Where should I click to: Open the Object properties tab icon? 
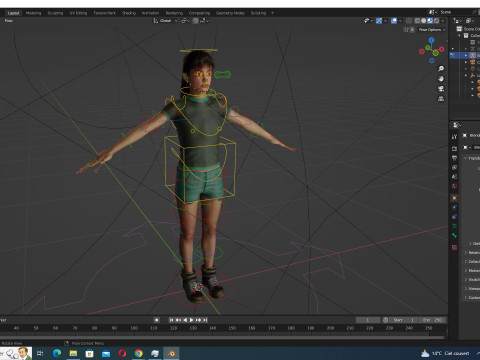(x=454, y=198)
